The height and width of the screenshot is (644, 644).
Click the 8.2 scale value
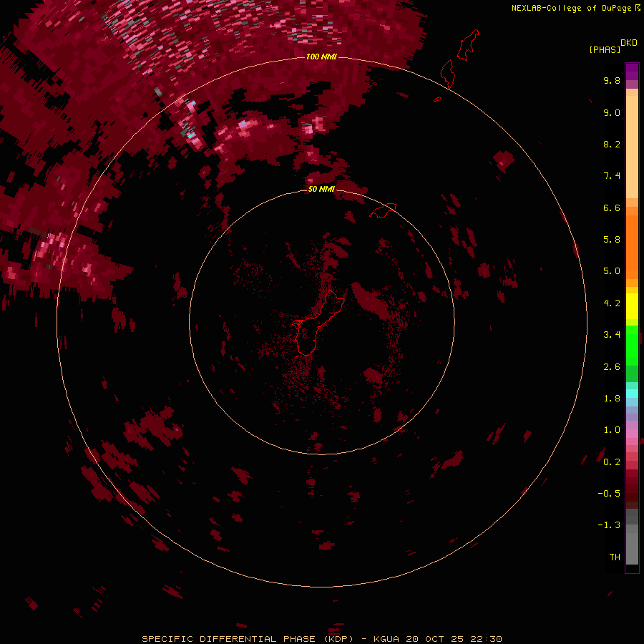pos(612,144)
